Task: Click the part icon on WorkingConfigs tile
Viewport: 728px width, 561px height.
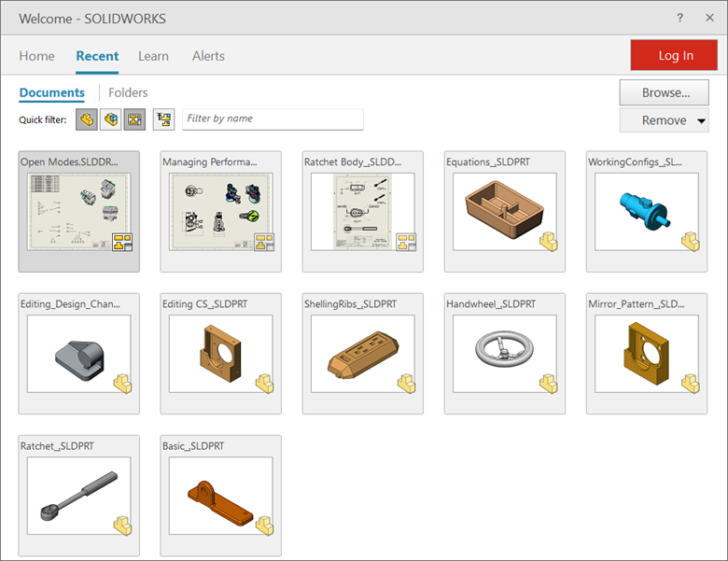Action: tap(691, 242)
